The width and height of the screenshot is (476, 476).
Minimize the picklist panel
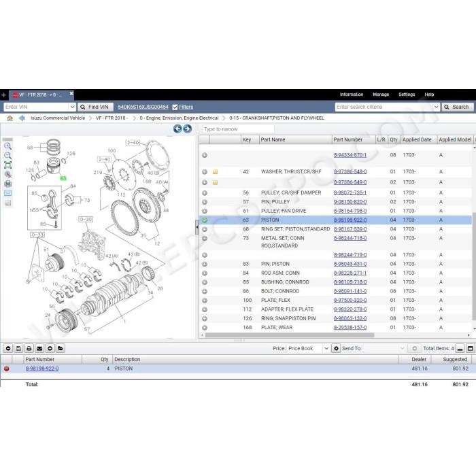(460, 348)
